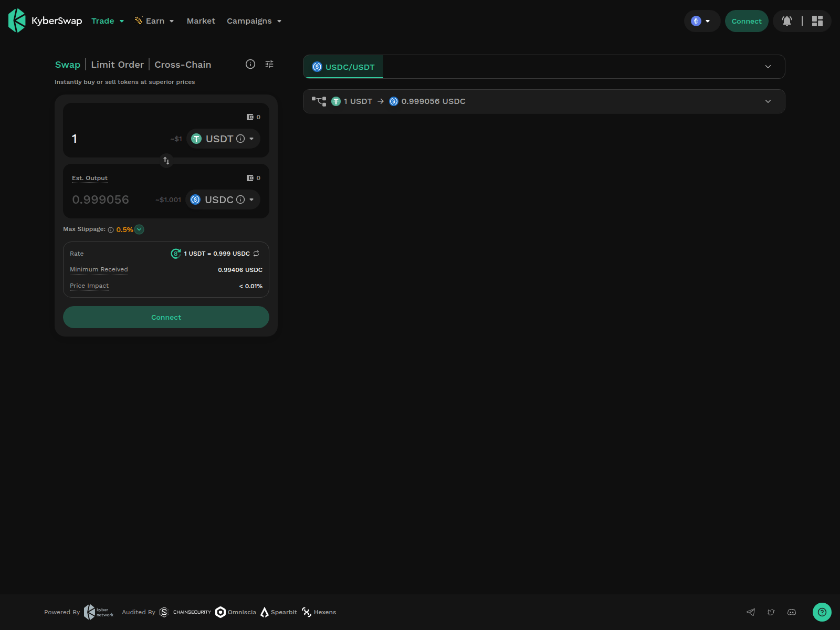
Task: Refresh the rate countdown icon
Action: [x=176, y=254]
